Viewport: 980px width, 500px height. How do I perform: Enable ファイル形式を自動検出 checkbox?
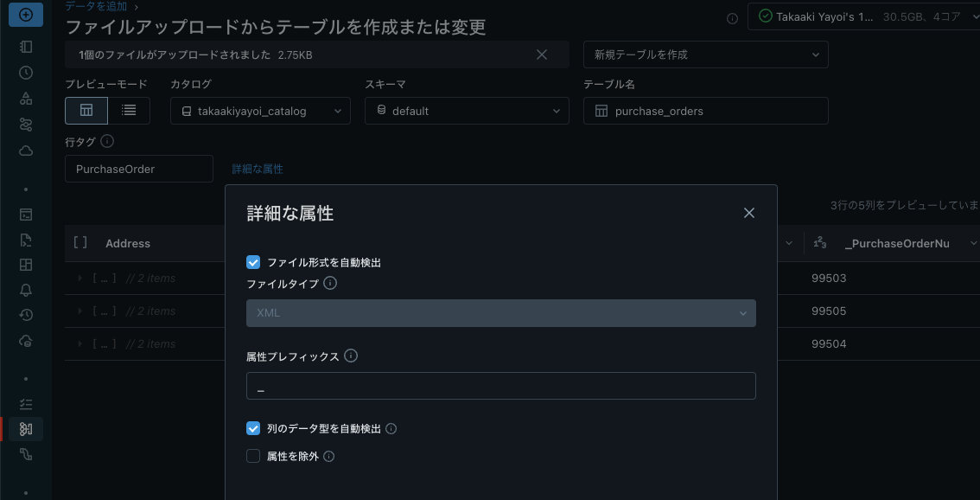click(253, 261)
